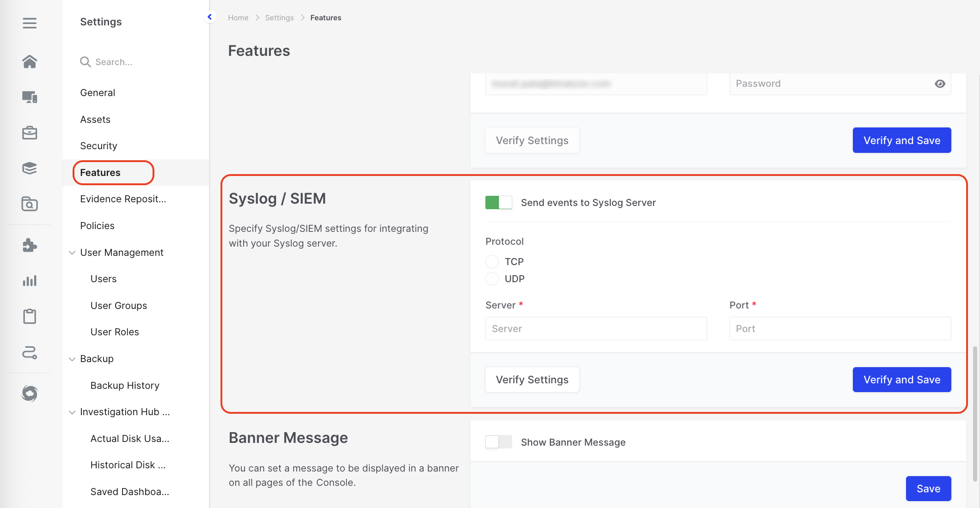The image size is (980, 508).
Task: Collapse the Settings sidebar arrow
Action: pos(210,17)
